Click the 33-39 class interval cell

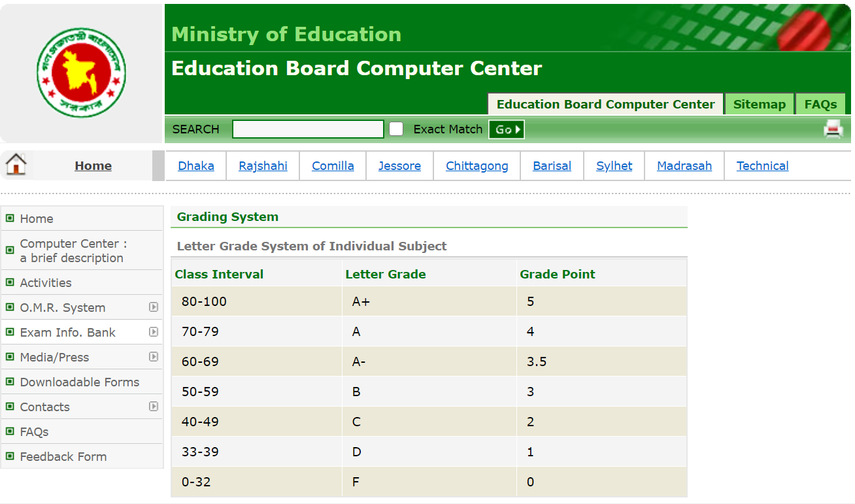(x=256, y=452)
